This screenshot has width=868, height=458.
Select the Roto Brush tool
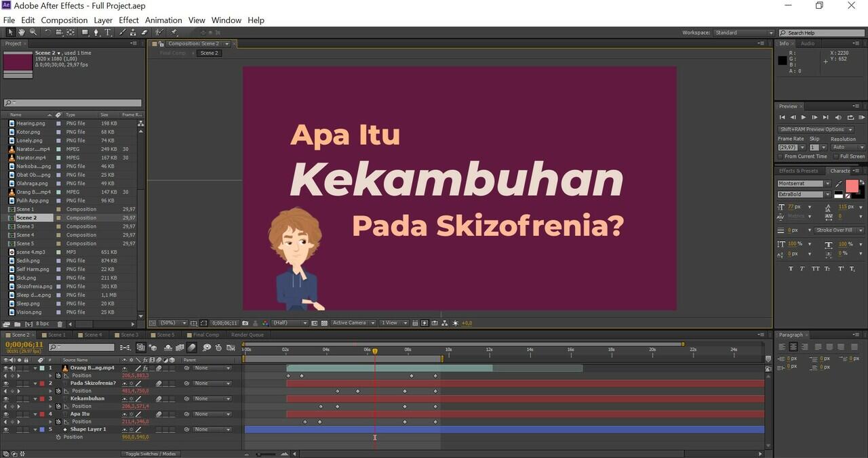160,32
